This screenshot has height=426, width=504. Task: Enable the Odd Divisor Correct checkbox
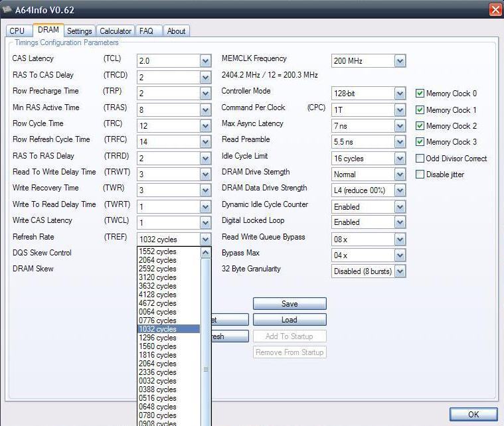(x=420, y=159)
